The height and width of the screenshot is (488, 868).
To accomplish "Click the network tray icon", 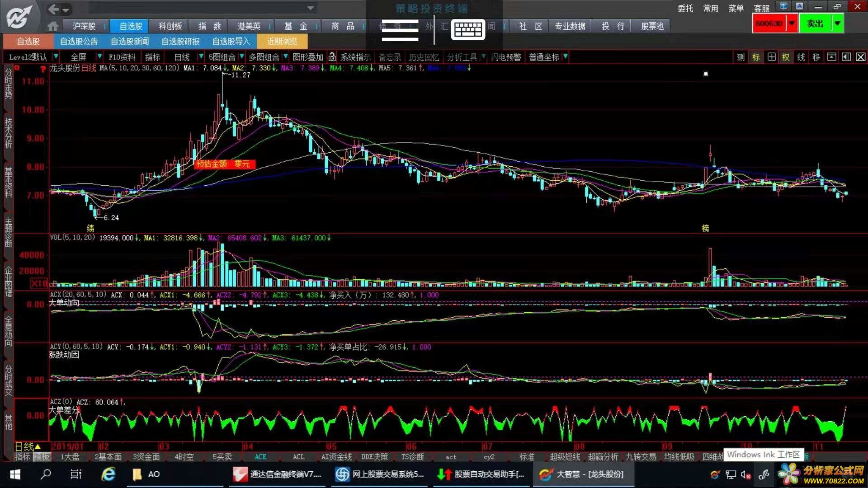I will click(731, 474).
